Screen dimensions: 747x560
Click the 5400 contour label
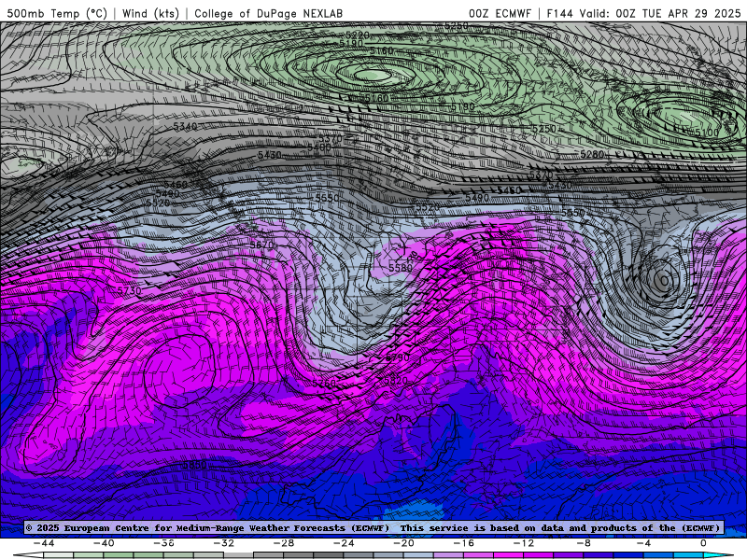[x=318, y=147]
